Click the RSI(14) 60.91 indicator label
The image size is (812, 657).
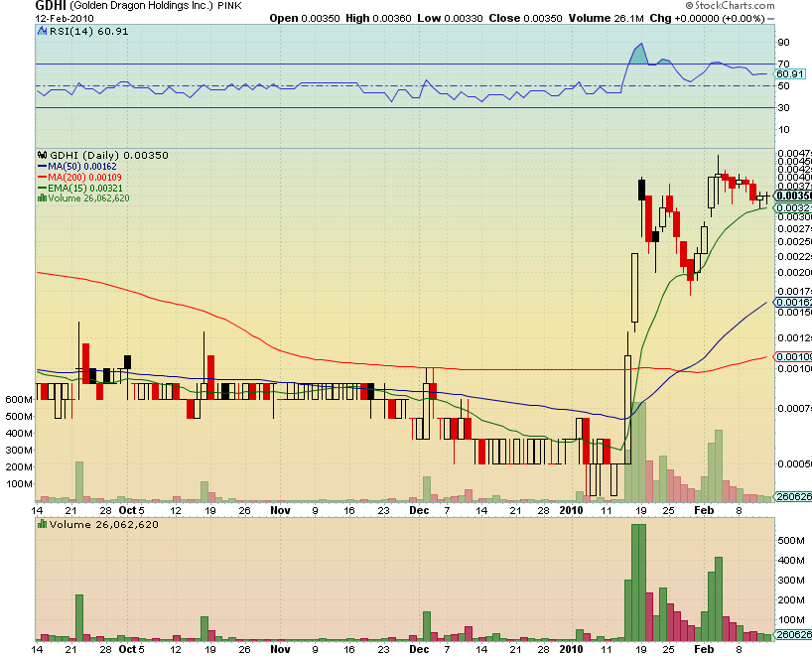(x=88, y=31)
